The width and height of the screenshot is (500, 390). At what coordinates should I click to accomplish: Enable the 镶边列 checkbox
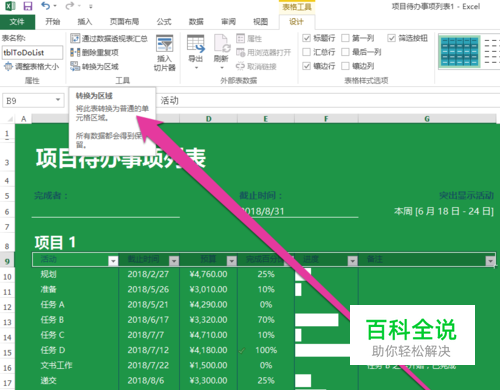(345, 66)
